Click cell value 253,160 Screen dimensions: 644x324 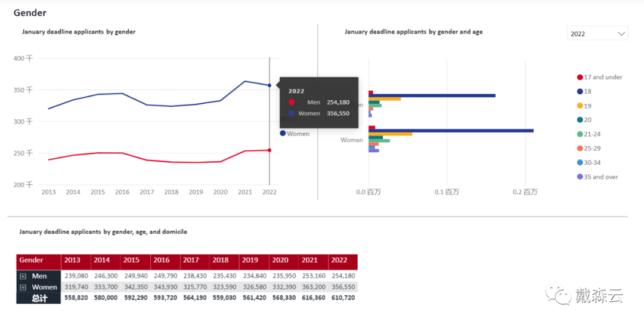[x=314, y=276]
